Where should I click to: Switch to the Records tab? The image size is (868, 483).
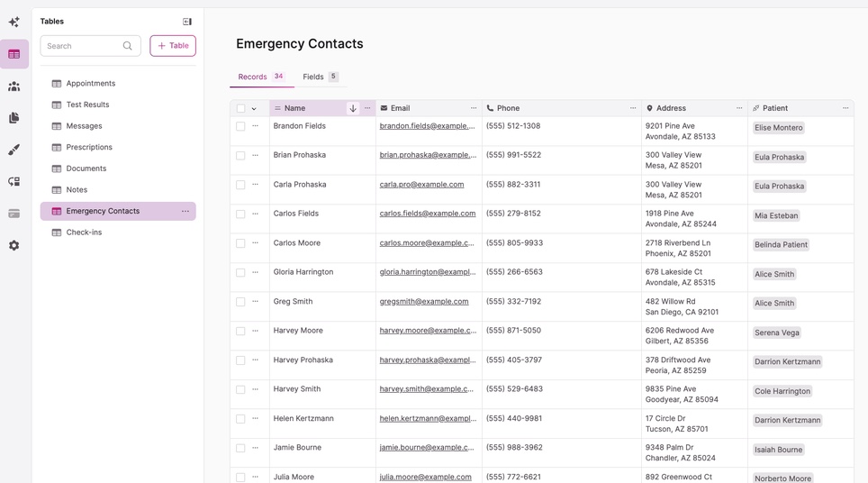click(261, 77)
